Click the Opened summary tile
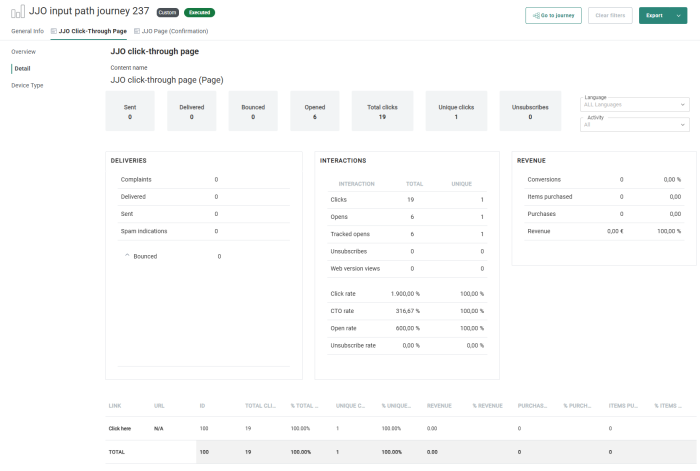 click(315, 110)
